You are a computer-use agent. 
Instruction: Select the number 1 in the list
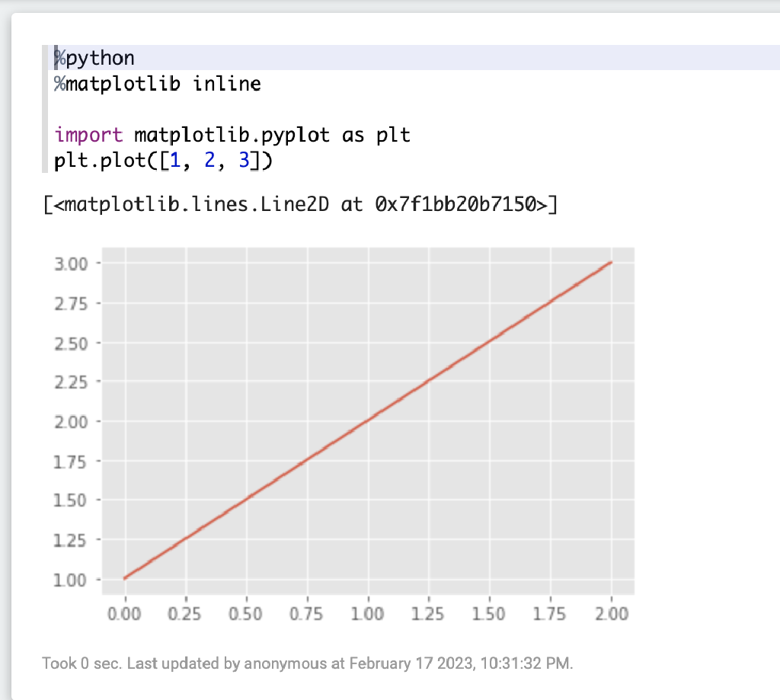coord(174,160)
